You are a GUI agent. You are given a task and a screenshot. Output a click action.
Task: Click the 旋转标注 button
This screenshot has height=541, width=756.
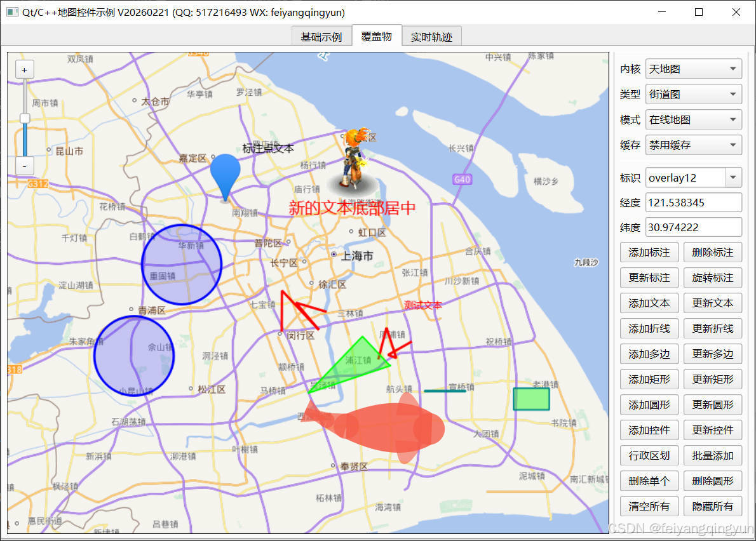pos(713,278)
